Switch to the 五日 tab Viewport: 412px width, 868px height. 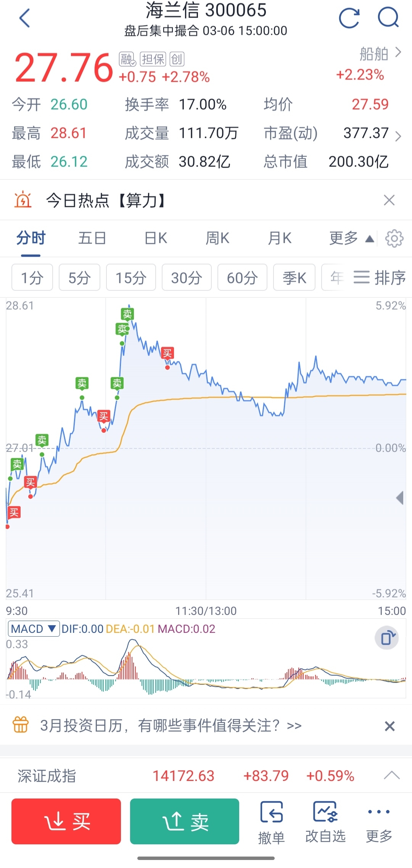click(92, 238)
